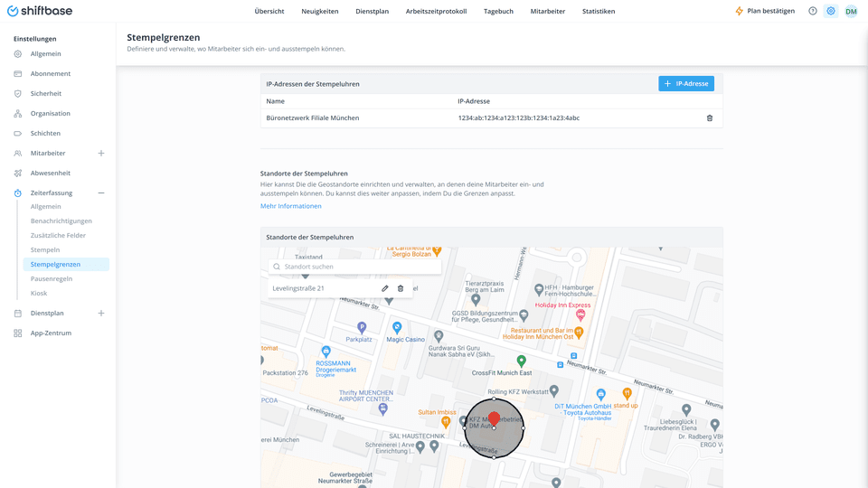This screenshot has width=868, height=488.
Task: Click the DiT München GmbH Toyota marker
Action: pyautogui.click(x=600, y=395)
